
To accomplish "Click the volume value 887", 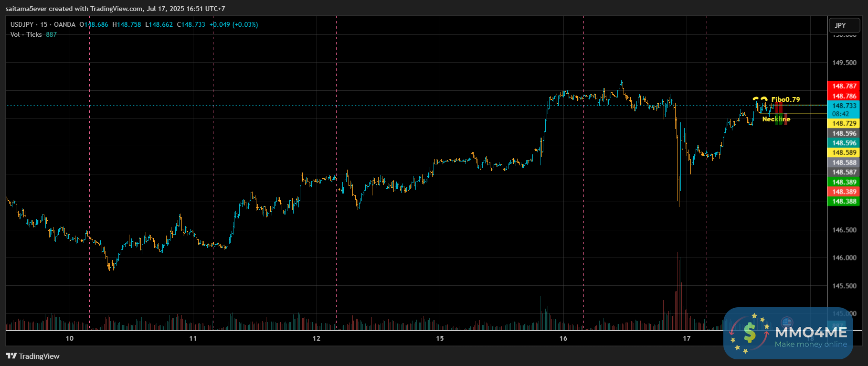I will (x=51, y=34).
